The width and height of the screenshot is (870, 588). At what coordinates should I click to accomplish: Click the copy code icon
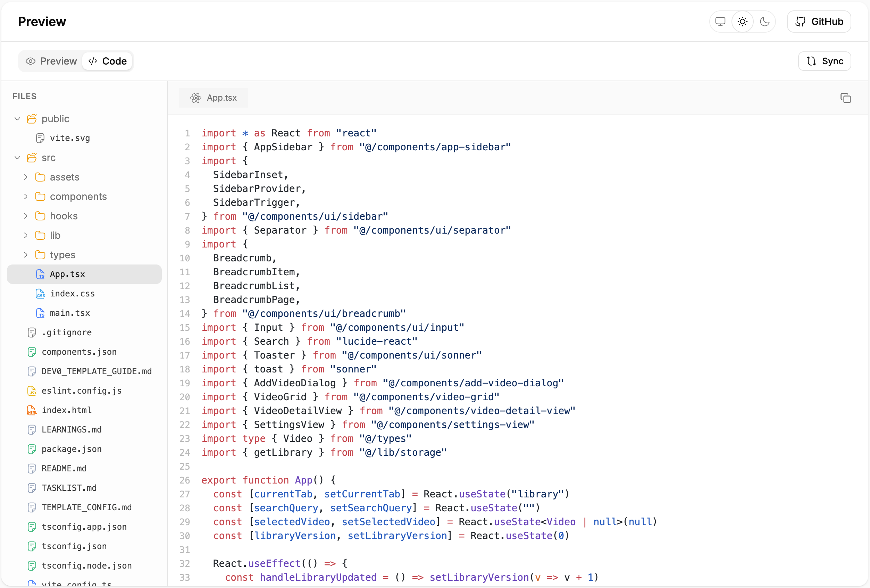(845, 98)
